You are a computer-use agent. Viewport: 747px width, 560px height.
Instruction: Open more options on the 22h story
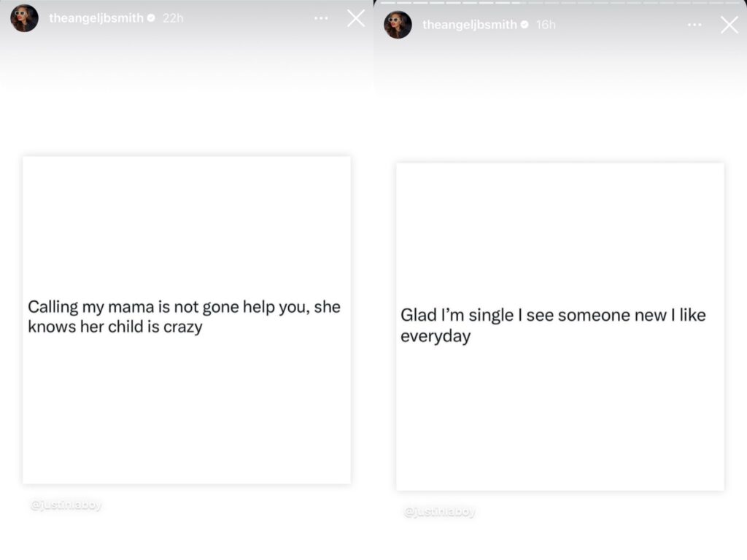(x=321, y=18)
